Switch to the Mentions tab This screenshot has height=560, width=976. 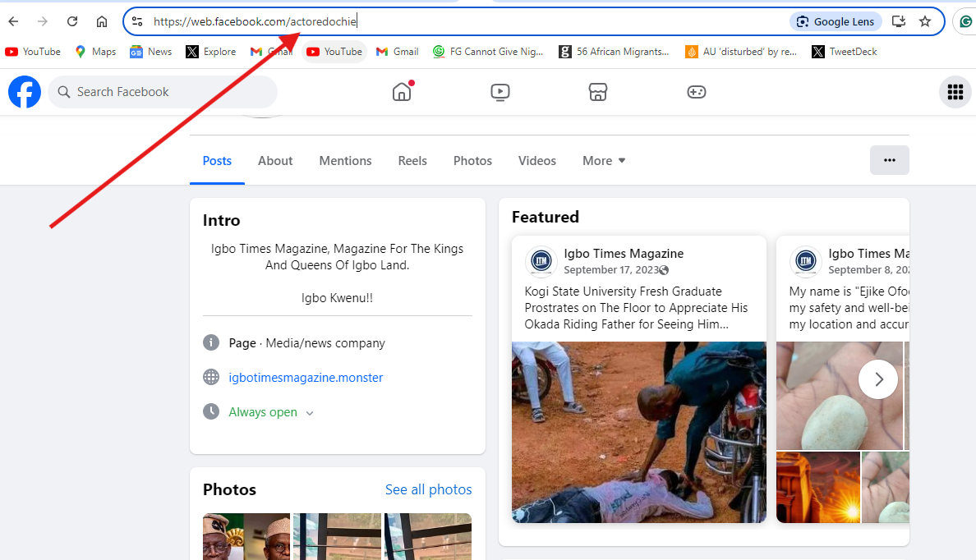[345, 161]
